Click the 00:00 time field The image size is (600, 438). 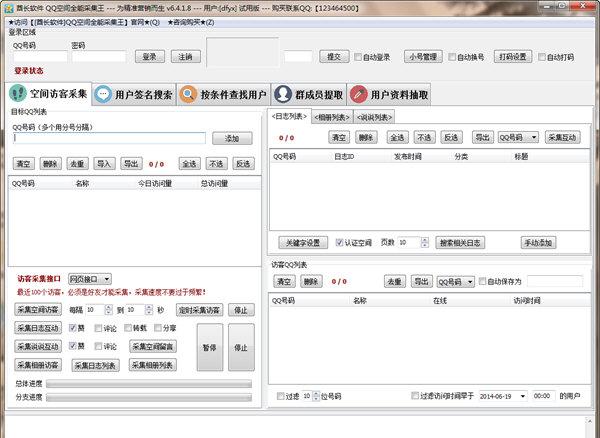[x=543, y=396]
